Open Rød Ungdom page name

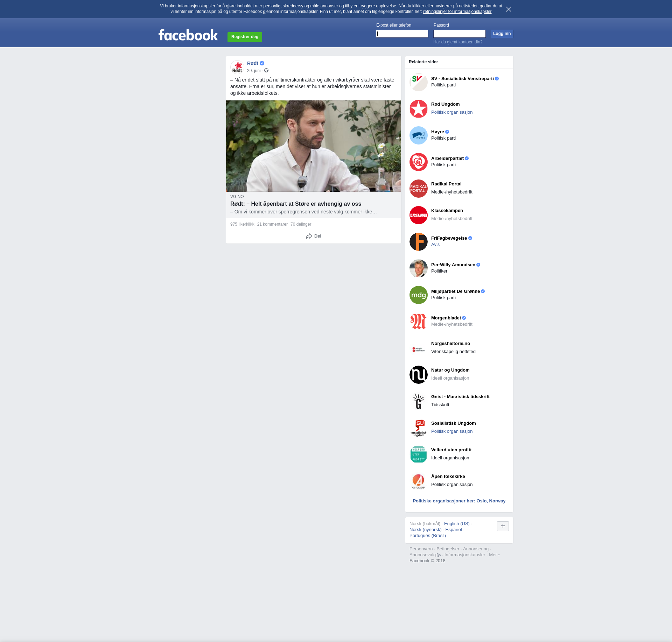(x=445, y=104)
